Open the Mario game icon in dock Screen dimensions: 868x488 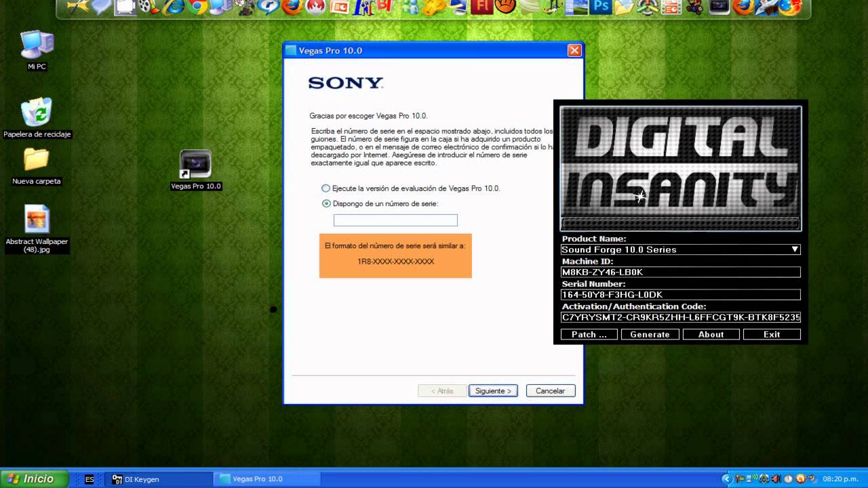tap(694, 7)
